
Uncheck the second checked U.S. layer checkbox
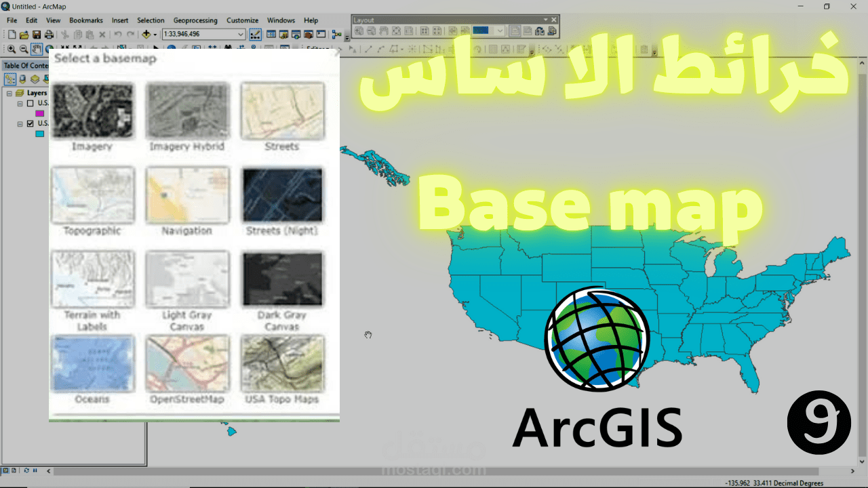pyautogui.click(x=30, y=123)
